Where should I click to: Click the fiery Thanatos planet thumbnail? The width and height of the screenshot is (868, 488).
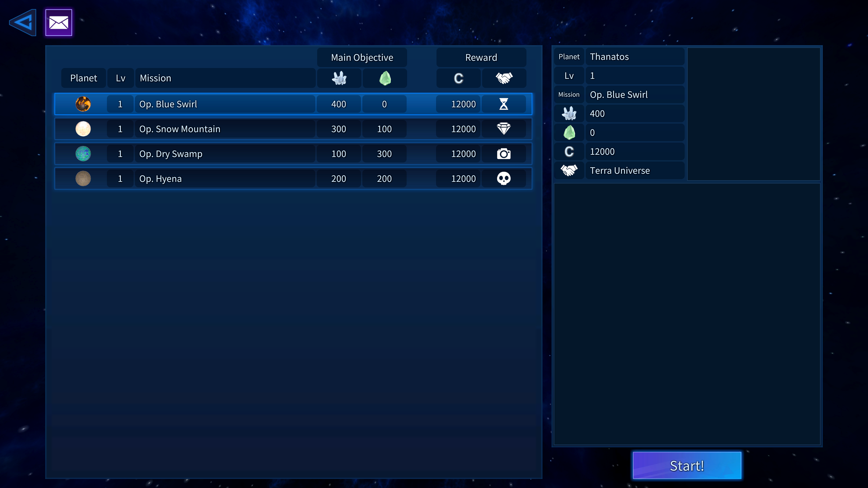pos(83,104)
